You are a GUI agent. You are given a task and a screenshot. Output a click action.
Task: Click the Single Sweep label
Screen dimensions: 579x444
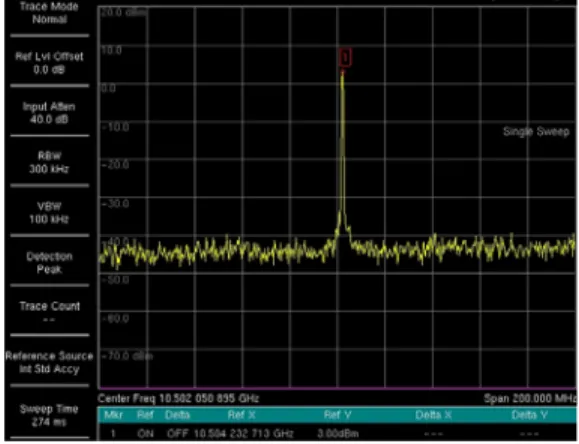point(536,132)
